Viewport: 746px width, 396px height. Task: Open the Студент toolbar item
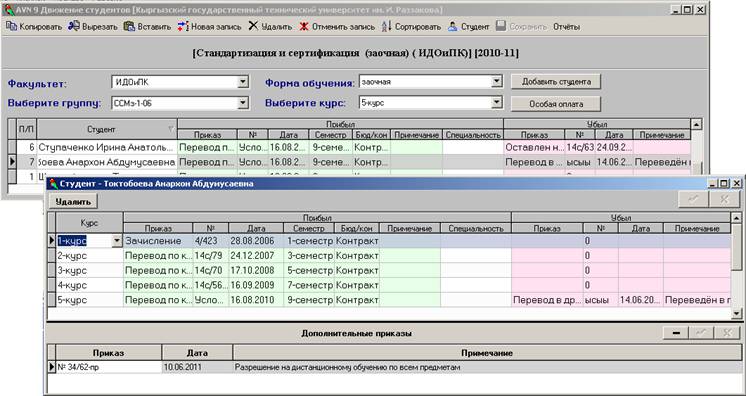pos(469,27)
